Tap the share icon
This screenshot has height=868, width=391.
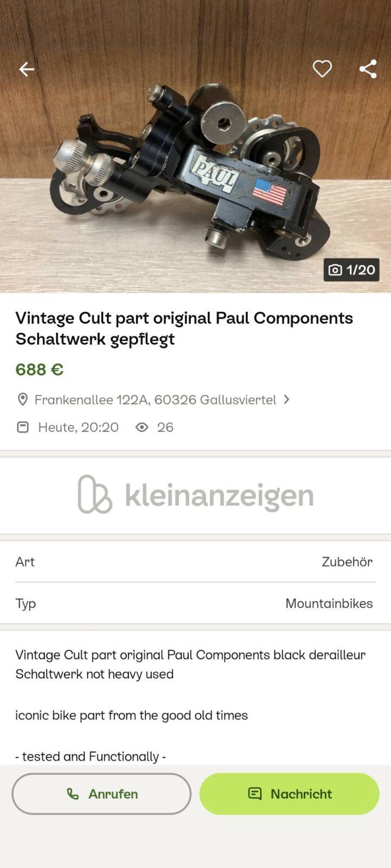[368, 69]
